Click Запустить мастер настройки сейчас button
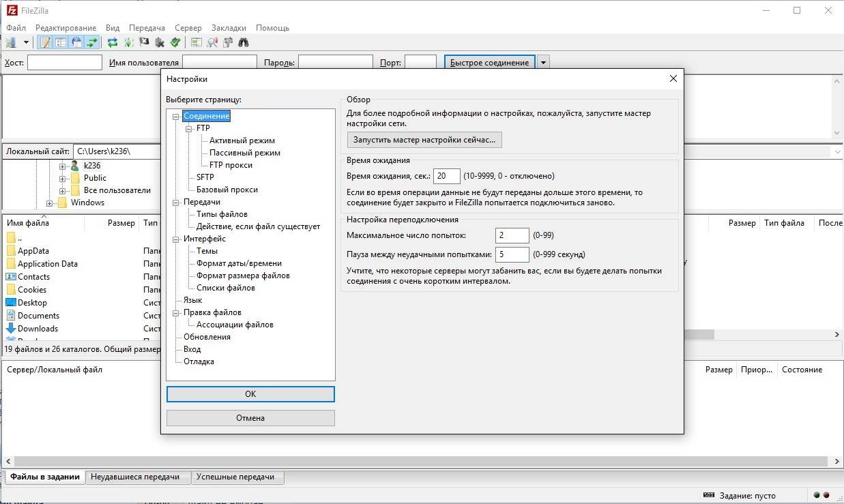The width and height of the screenshot is (844, 504). pyautogui.click(x=424, y=140)
